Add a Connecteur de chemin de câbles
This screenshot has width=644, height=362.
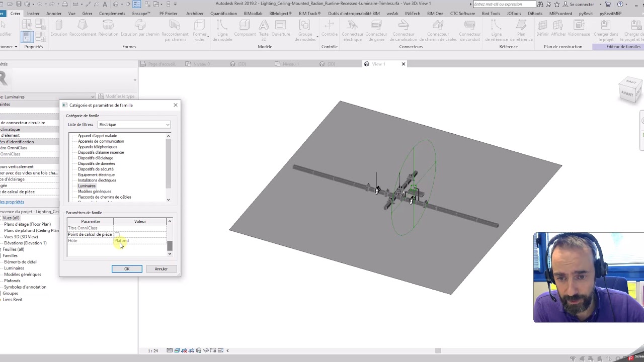pyautogui.click(x=438, y=30)
